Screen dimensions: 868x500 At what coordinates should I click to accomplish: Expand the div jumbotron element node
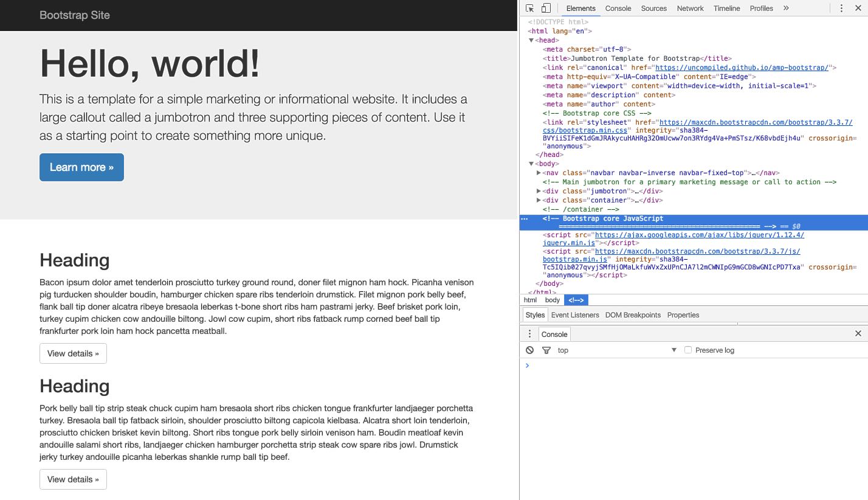539,191
